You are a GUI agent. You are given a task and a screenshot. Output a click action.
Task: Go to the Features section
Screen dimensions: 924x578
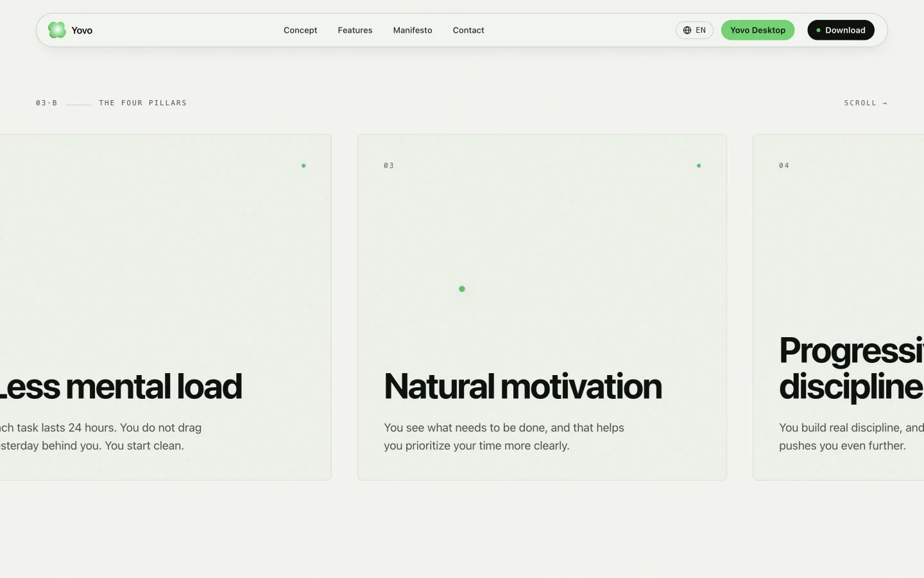pyautogui.click(x=355, y=30)
